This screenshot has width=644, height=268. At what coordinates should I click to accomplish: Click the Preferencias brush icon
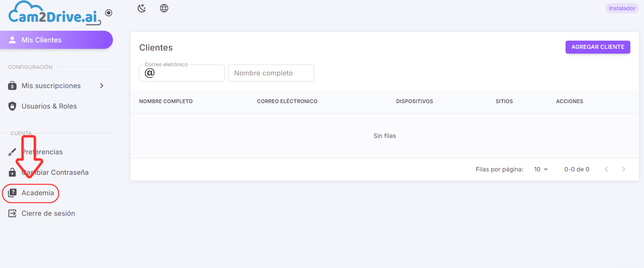click(x=12, y=152)
